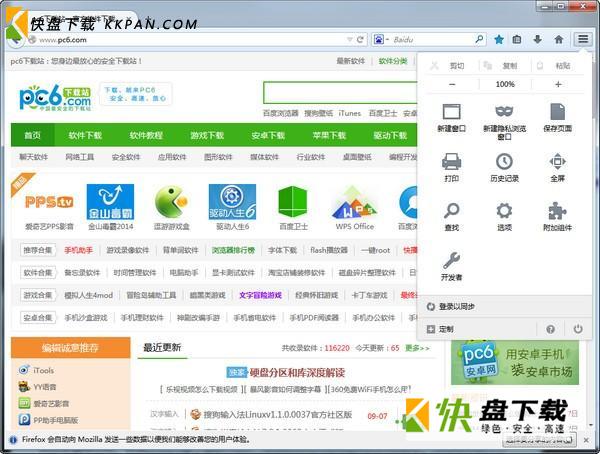Click the 软件分类 top link
This screenshot has width=600, height=454.
(x=393, y=61)
